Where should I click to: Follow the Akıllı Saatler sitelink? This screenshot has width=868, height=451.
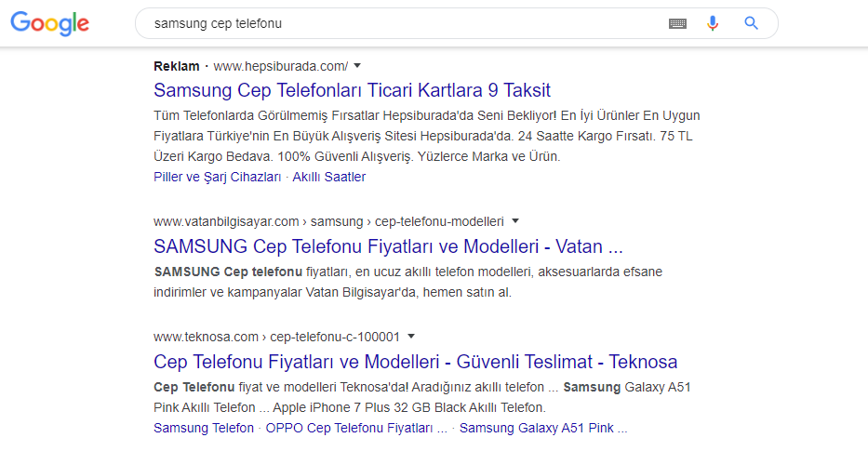[x=328, y=177]
